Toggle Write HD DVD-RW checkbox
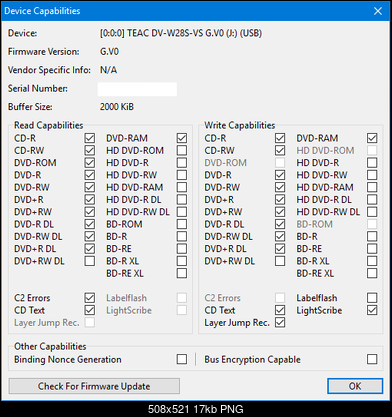392x417 pixels. (372, 175)
